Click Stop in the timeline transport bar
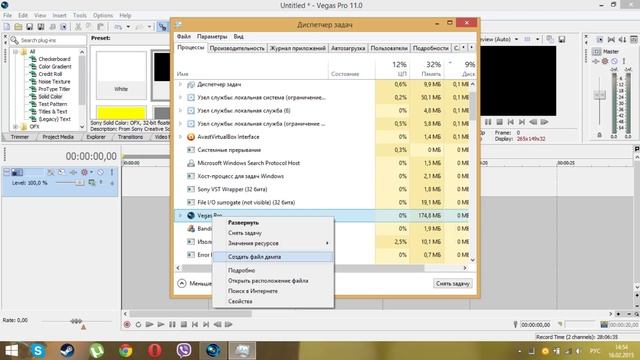 click(x=184, y=324)
